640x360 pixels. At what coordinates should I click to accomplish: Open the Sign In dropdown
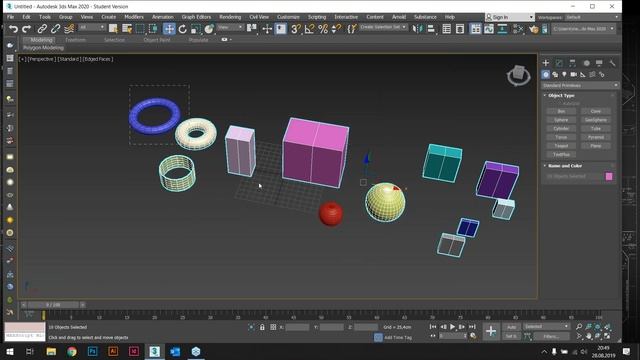tap(509, 17)
